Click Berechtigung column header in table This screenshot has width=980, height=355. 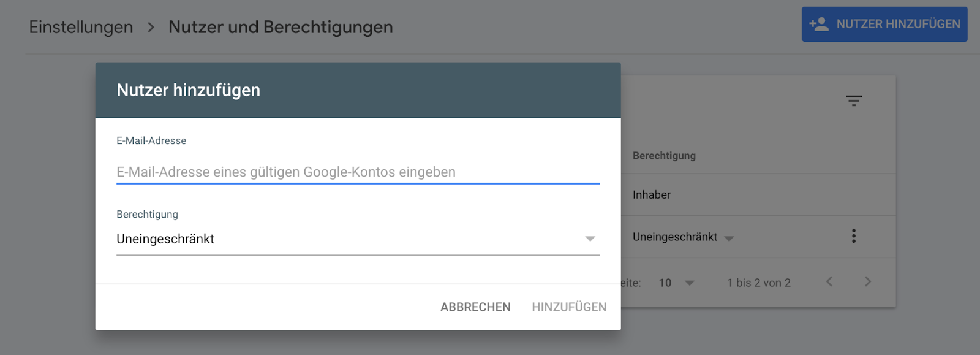tap(664, 156)
